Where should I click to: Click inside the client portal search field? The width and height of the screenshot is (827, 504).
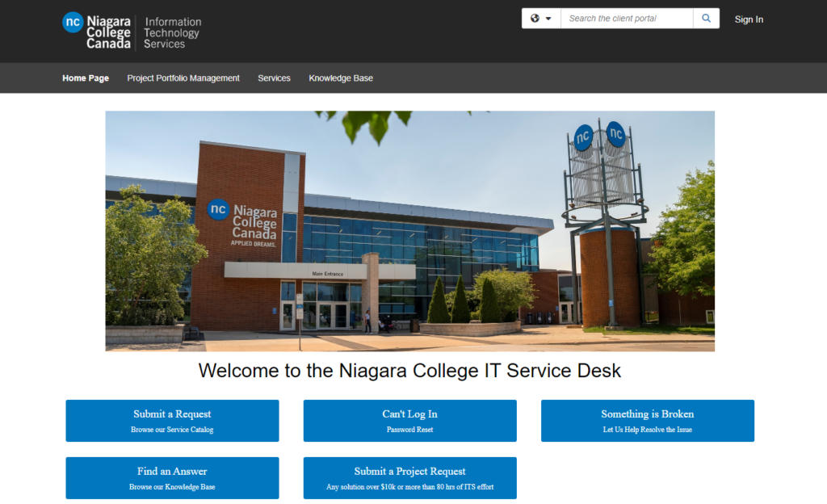click(626, 18)
